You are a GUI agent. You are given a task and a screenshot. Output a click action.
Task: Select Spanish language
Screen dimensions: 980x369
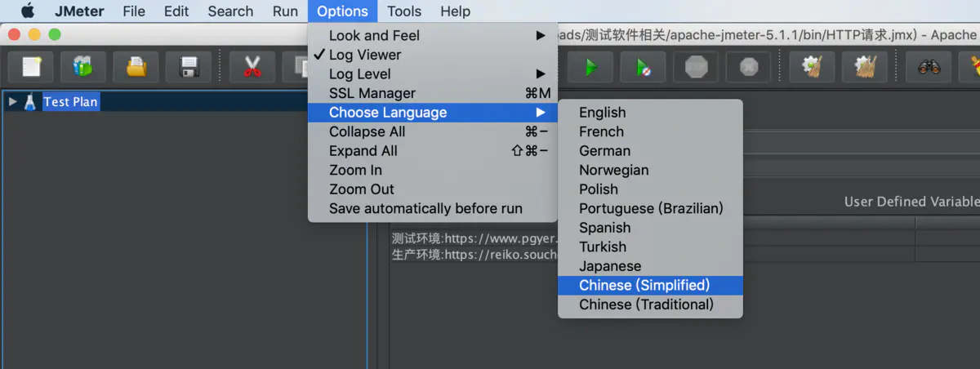(651, 228)
